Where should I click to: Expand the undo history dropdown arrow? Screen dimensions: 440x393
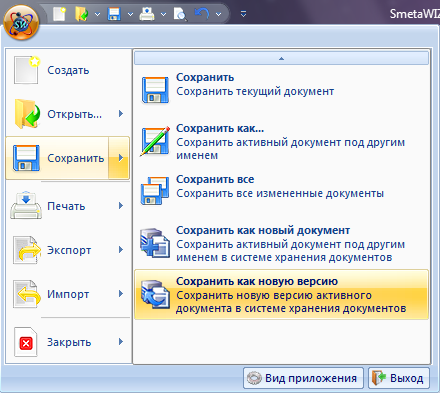218,14
